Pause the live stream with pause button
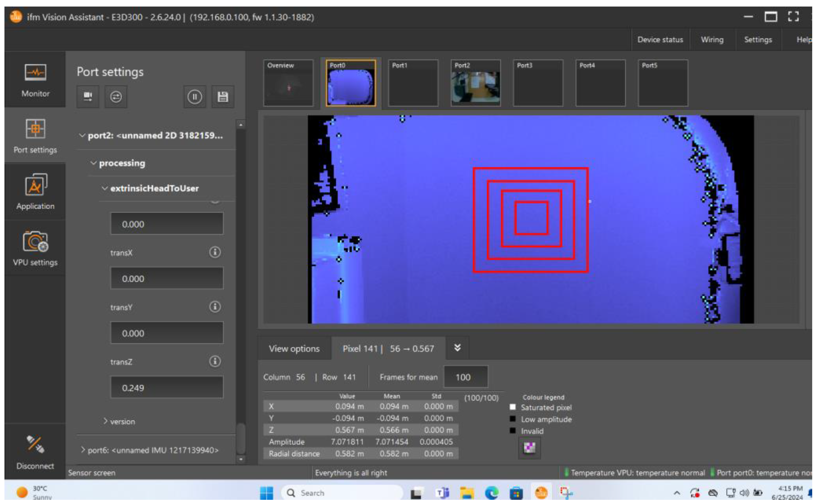819x504 pixels. [x=194, y=97]
